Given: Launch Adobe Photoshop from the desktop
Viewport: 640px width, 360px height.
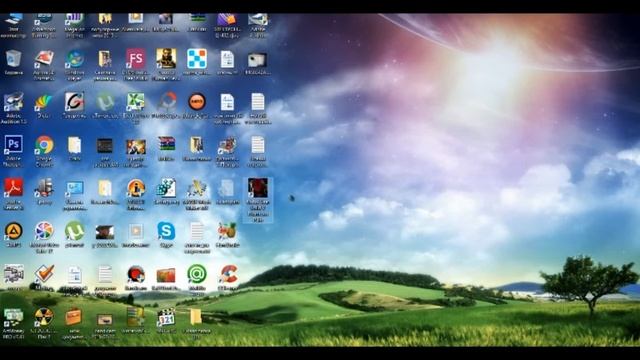Looking at the screenshot, I should tap(13, 144).
